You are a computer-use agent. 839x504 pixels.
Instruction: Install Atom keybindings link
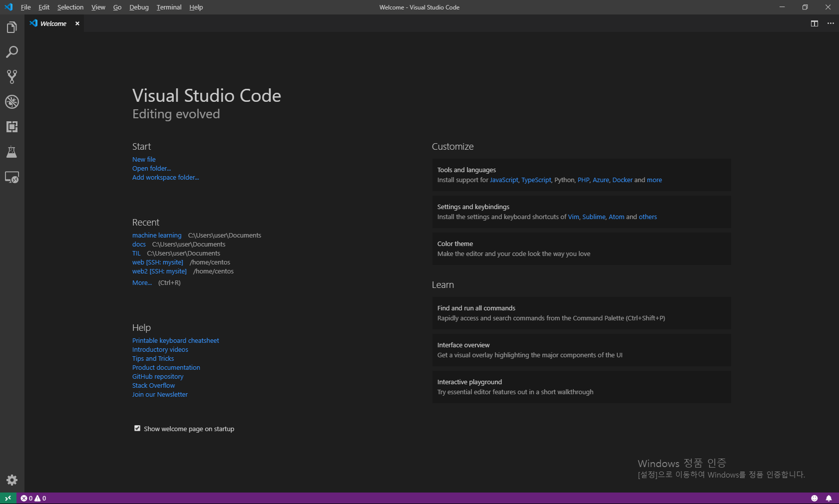(616, 217)
